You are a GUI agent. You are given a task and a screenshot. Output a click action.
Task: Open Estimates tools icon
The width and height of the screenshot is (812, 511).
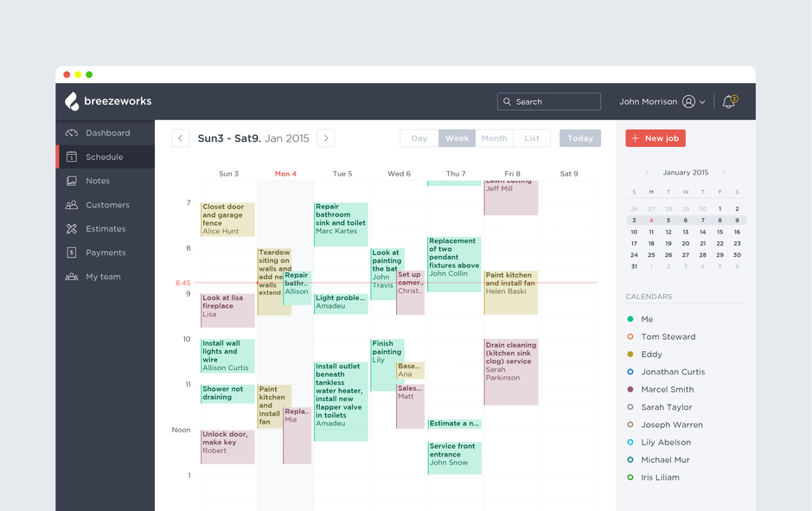pos(72,229)
